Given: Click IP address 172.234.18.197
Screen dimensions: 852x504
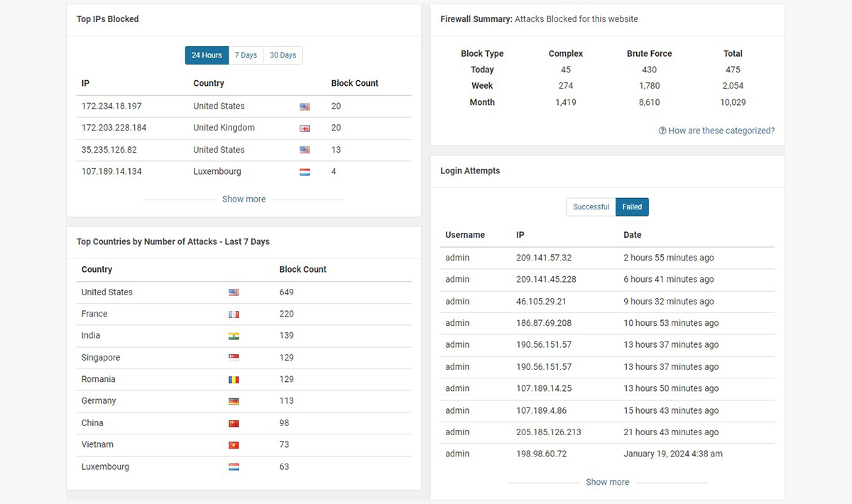Looking at the screenshot, I should click(x=111, y=106).
